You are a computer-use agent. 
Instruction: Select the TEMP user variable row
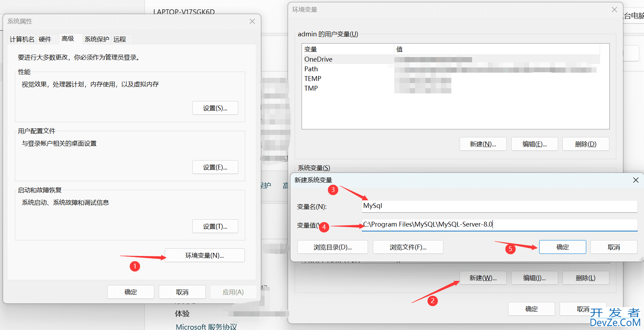[x=451, y=79]
